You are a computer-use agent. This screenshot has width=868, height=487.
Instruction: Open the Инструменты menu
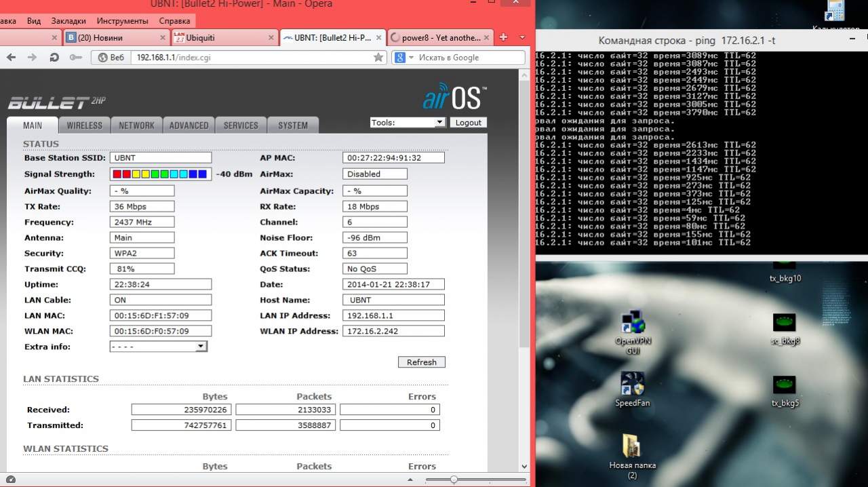122,21
